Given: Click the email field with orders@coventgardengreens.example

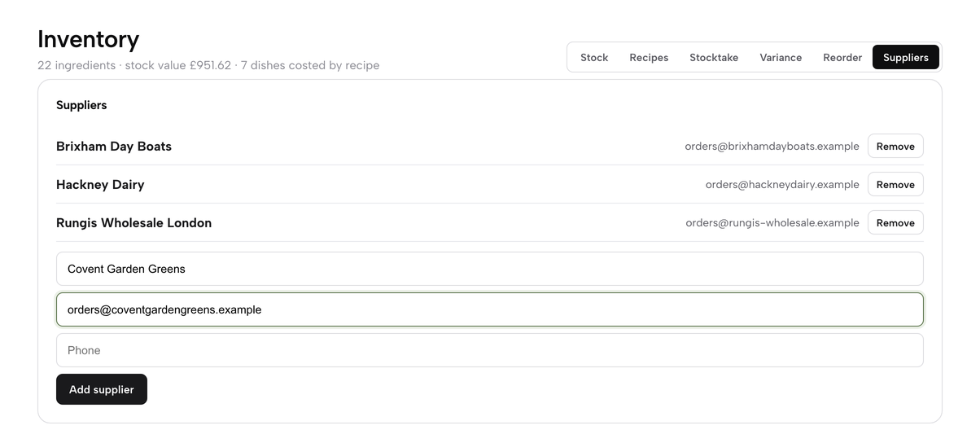Looking at the screenshot, I should 490,309.
